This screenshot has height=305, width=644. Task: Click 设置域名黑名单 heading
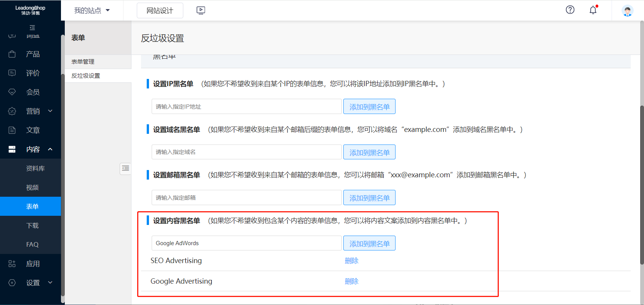click(x=176, y=130)
